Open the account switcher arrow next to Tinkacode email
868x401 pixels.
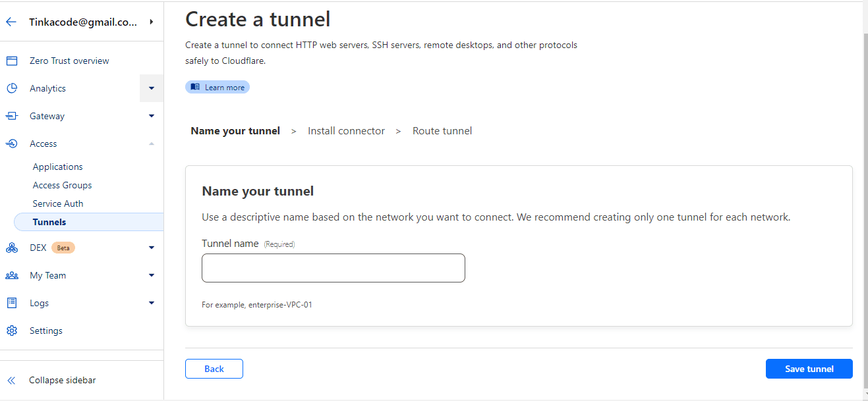(x=152, y=22)
